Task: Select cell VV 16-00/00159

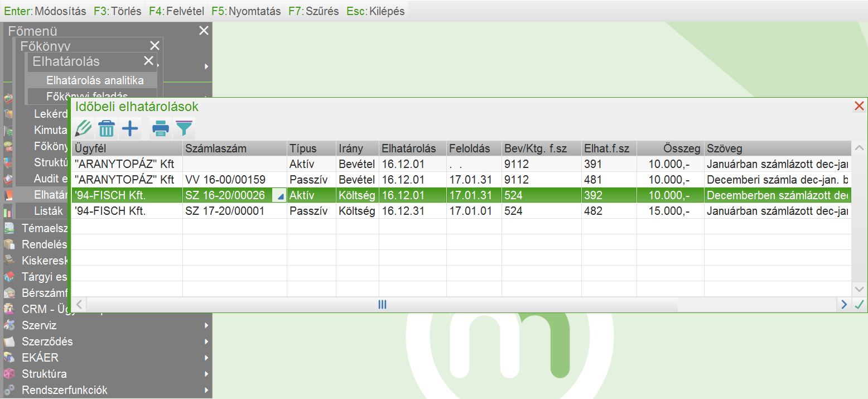Action: coord(235,180)
